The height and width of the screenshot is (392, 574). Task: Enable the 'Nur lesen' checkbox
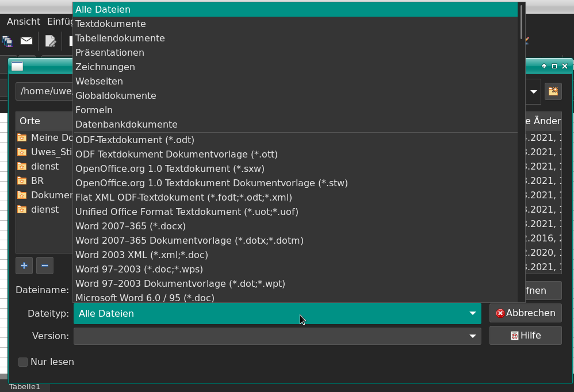(23, 362)
